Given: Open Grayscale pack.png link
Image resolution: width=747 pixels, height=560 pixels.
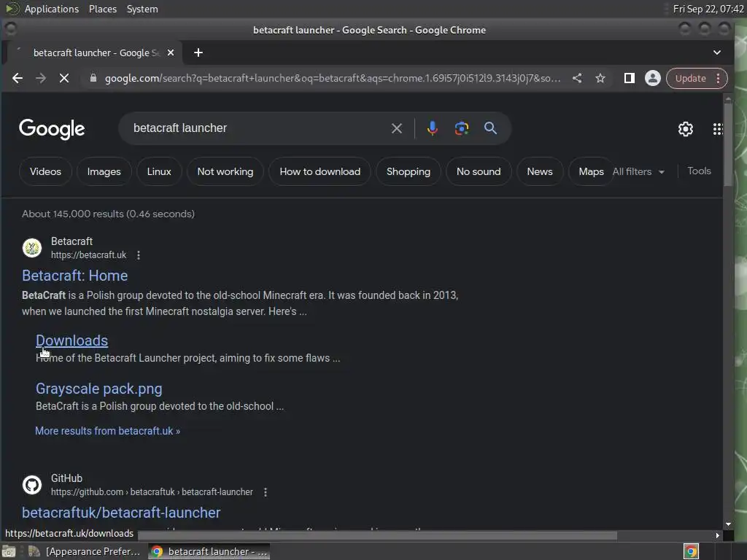Looking at the screenshot, I should click(x=99, y=389).
